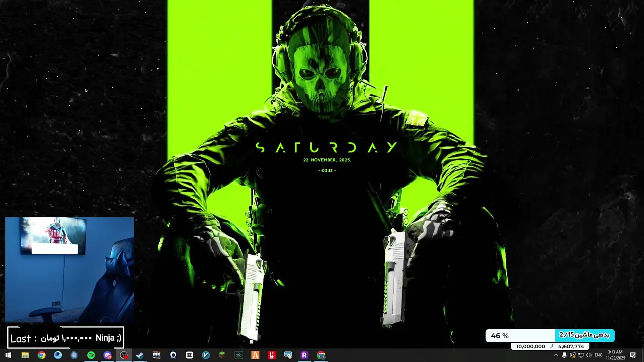
Task: Click the 22 NOVEMBER, 2025 date text
Action: pyautogui.click(x=327, y=160)
